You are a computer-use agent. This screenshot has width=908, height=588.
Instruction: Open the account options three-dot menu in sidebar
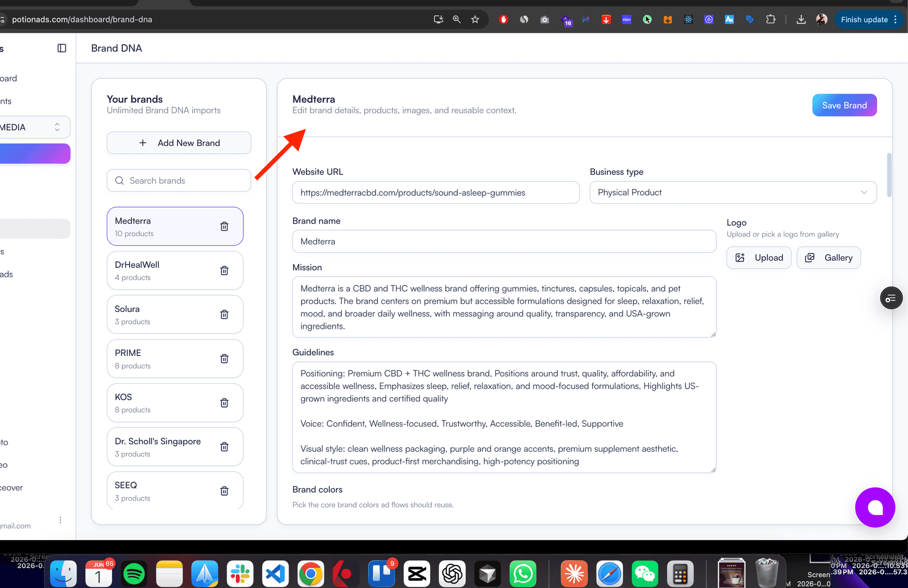click(x=60, y=520)
